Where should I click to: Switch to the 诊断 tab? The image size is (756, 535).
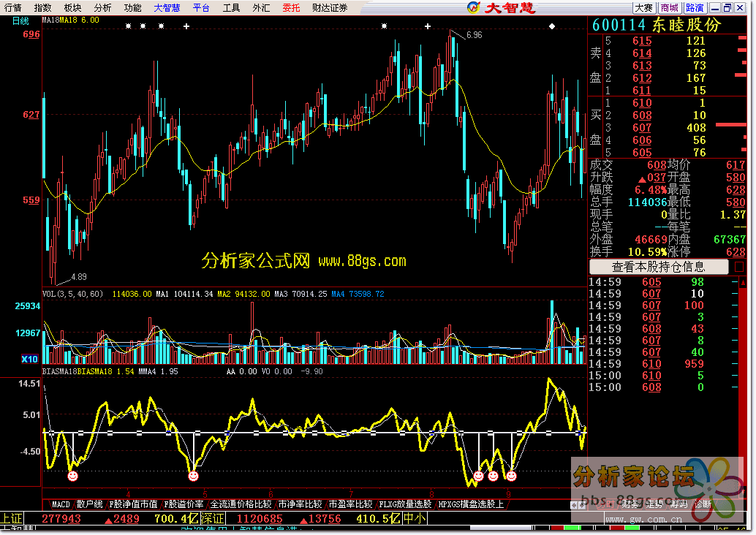(703, 504)
